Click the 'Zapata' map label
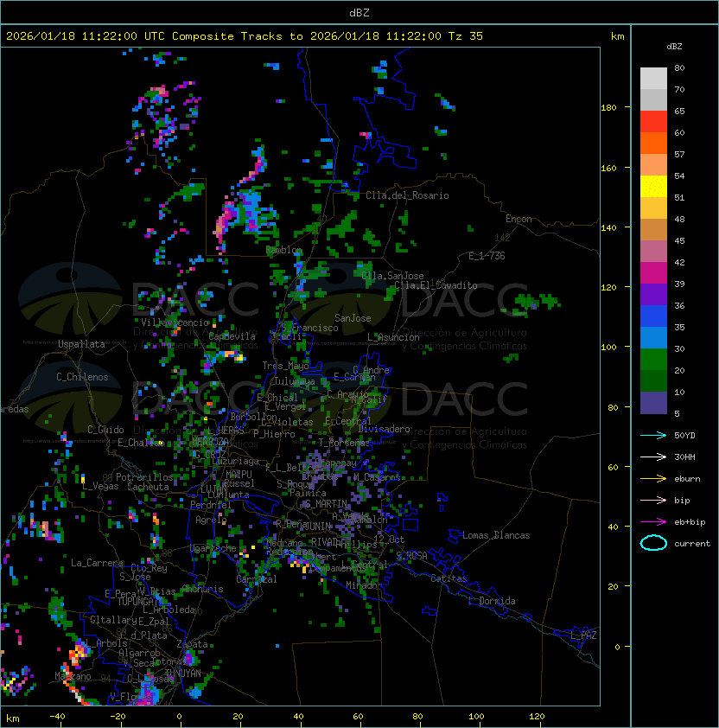 pos(192,644)
